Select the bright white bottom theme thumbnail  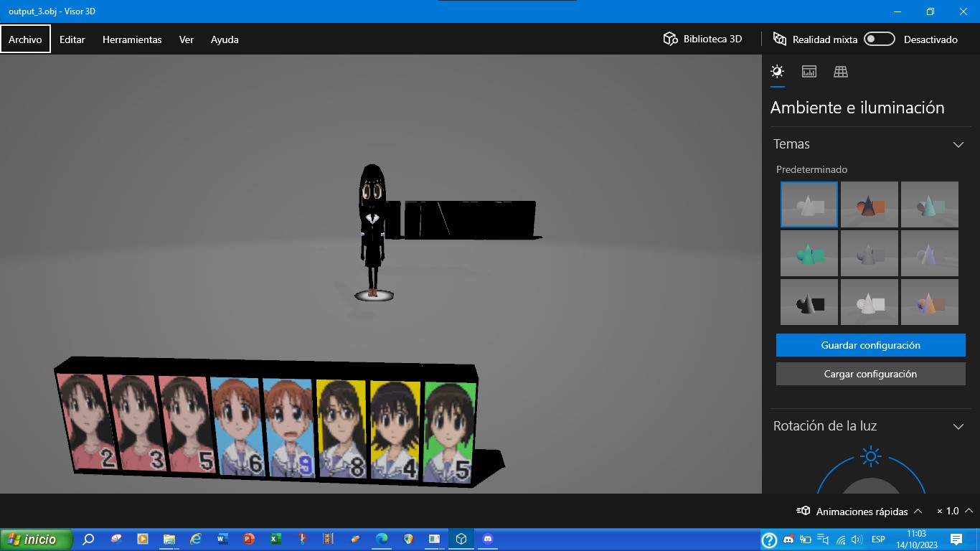pyautogui.click(x=870, y=302)
